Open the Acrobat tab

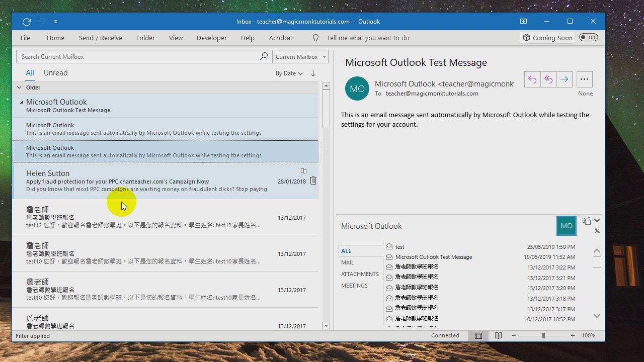click(281, 38)
